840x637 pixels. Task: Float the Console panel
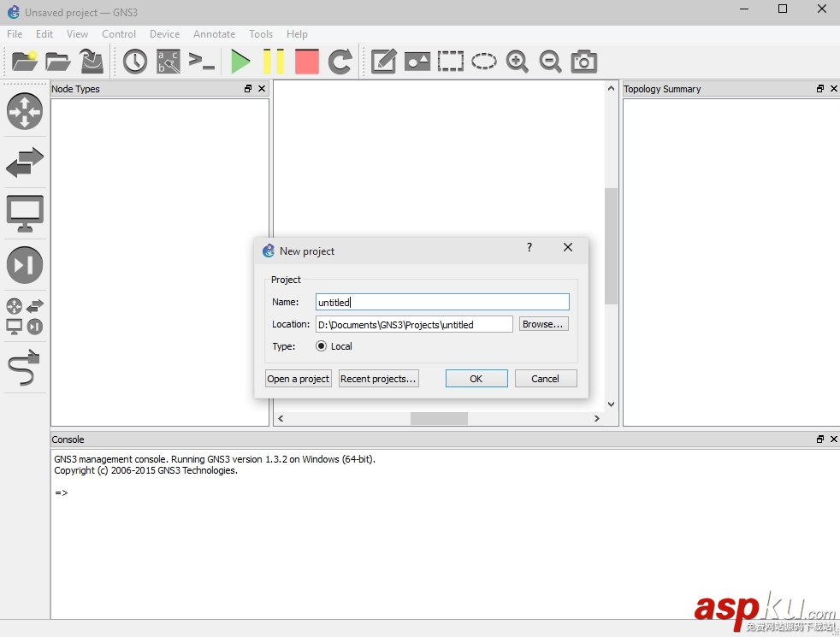819,439
